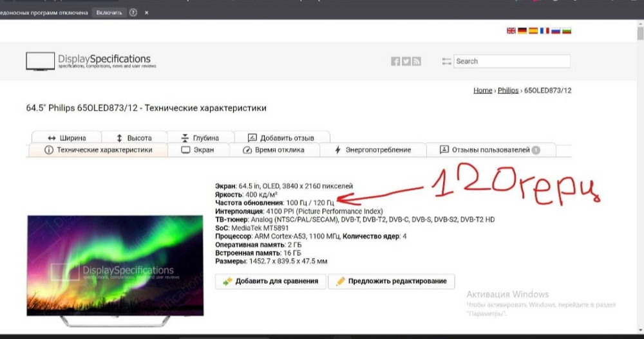The width and height of the screenshot is (644, 339).
Task: Select the Spanish flag language
Action: (x=533, y=31)
